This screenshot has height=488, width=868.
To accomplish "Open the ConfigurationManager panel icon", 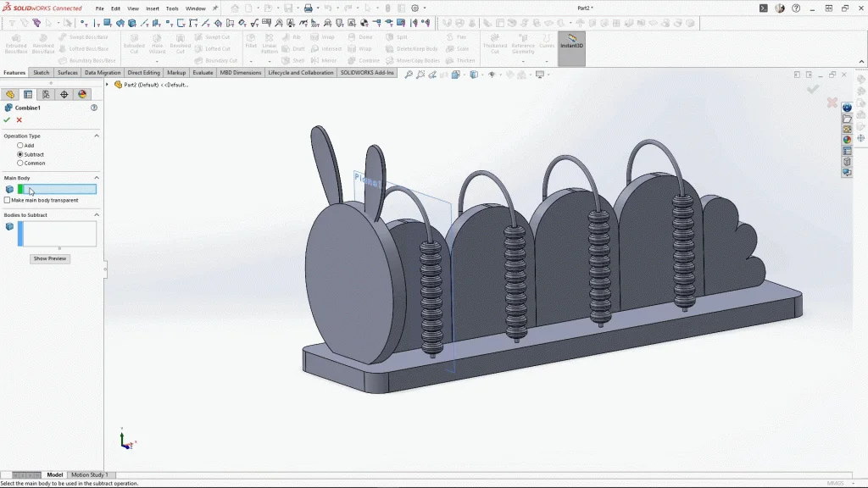I will point(46,94).
